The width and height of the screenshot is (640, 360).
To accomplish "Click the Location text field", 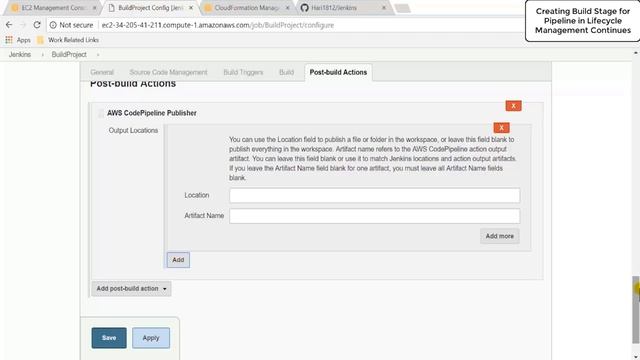I will coord(374,196).
